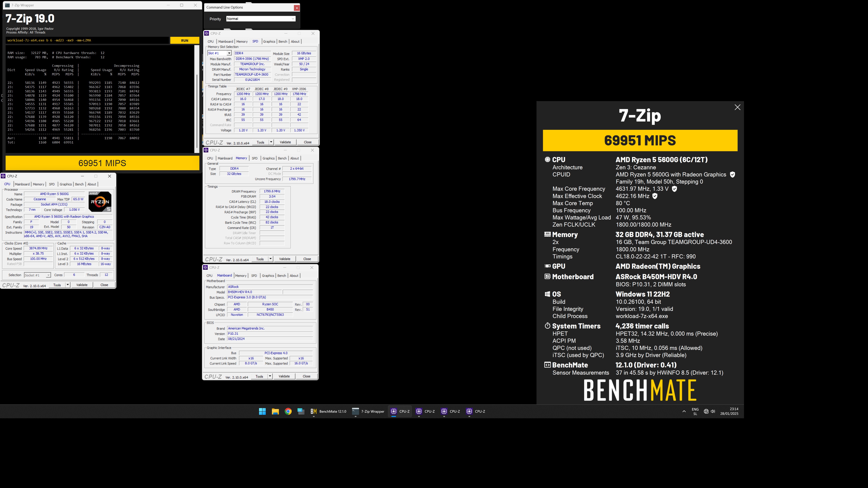The height and width of the screenshot is (488, 868).
Task: Expand Tools arrow in the Mainboard CPU-Z window
Action: click(270, 376)
